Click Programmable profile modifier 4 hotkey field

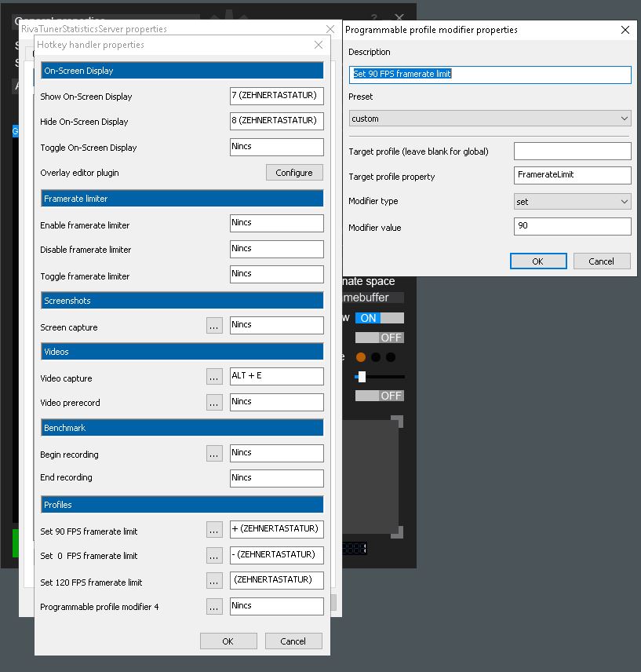(x=277, y=606)
